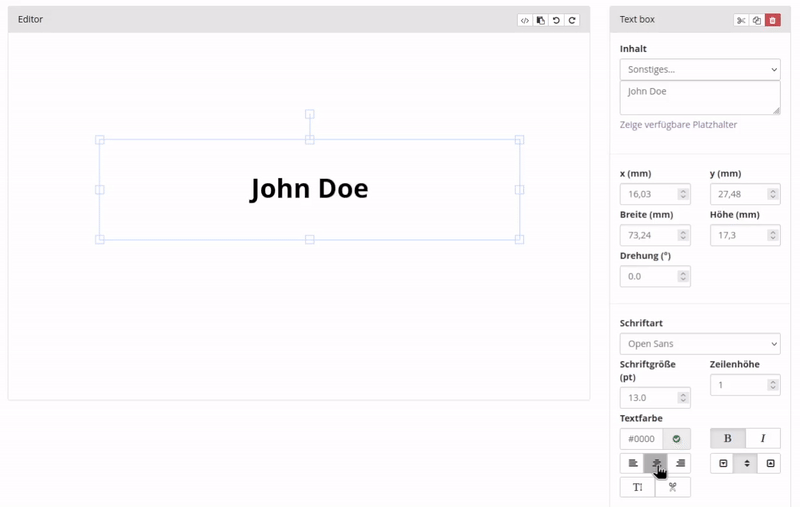Delete the text box with the red trash icon
Screen dimensions: 800x507
(x=772, y=20)
